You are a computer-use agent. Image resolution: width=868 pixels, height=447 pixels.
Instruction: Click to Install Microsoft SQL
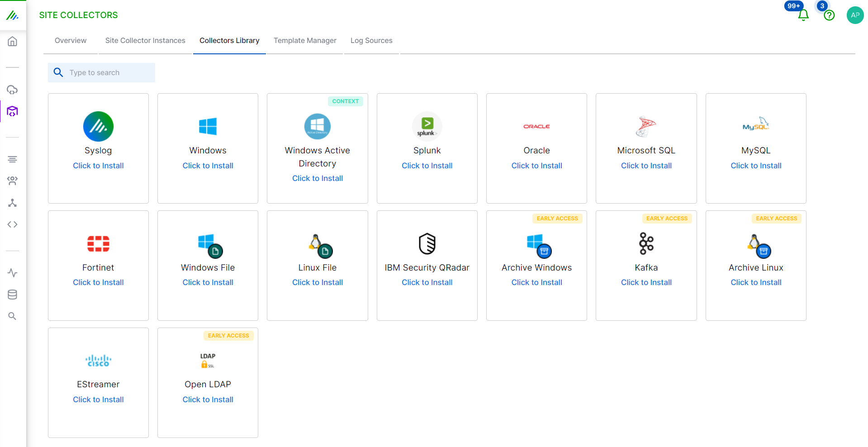click(646, 166)
